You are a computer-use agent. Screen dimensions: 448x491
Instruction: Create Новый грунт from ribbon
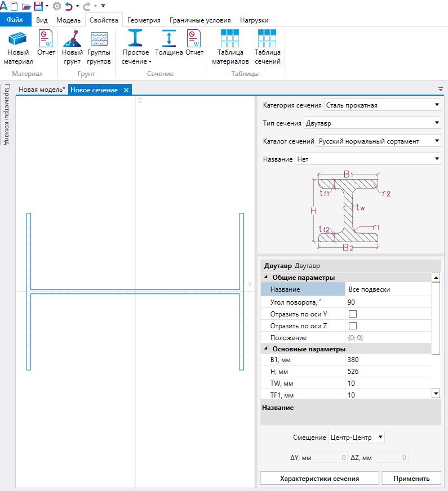pos(72,47)
